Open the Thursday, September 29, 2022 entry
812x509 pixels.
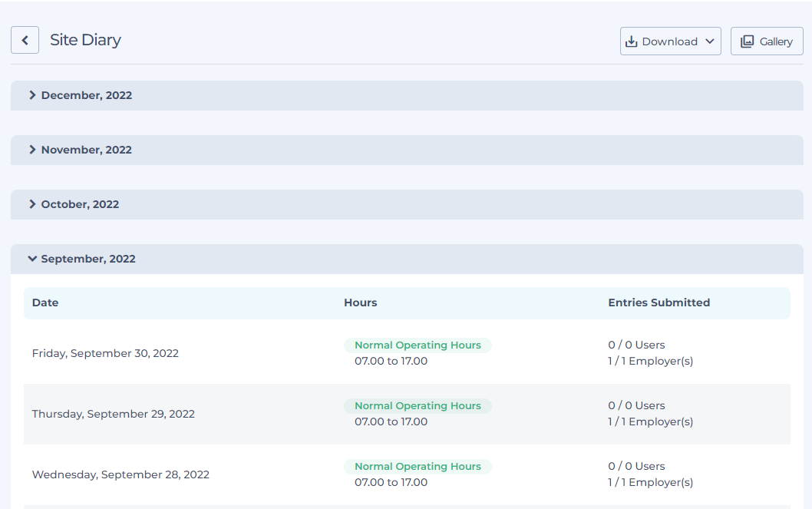113,414
